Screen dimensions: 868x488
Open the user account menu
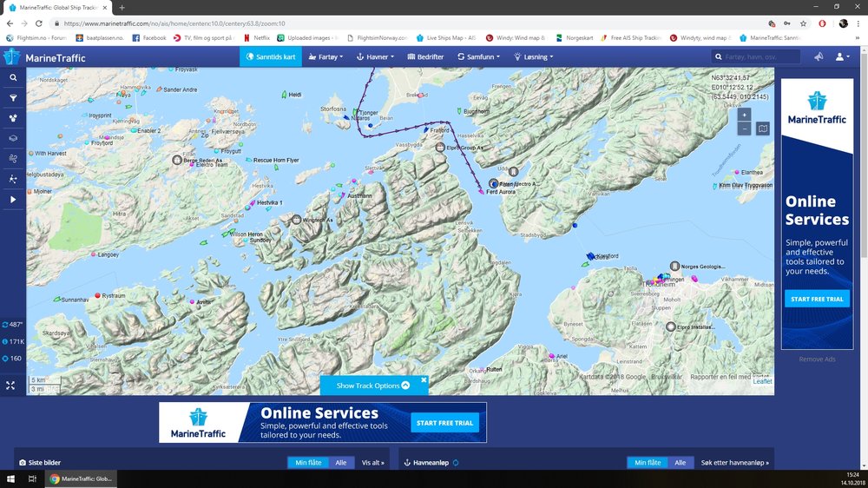coord(842,56)
